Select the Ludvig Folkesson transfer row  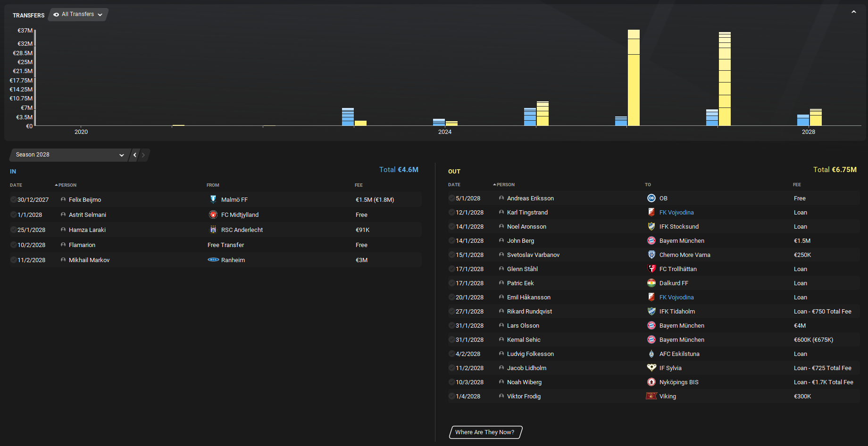pyautogui.click(x=653, y=354)
